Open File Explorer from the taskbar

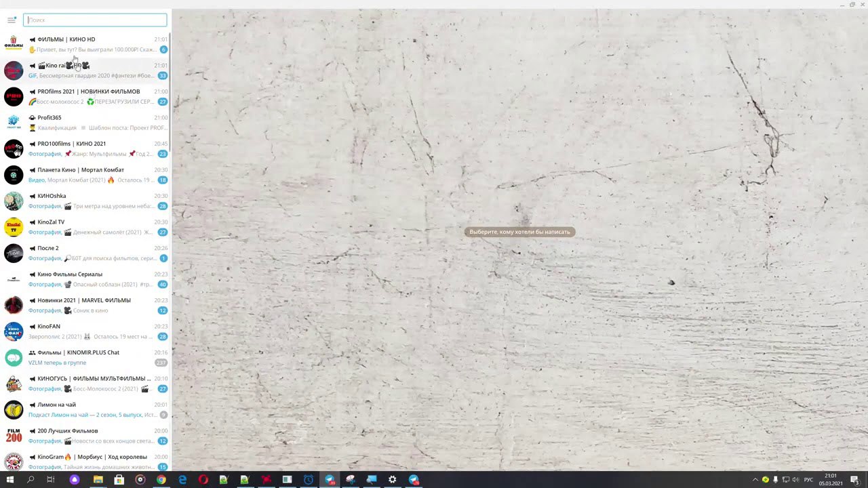coord(98,480)
